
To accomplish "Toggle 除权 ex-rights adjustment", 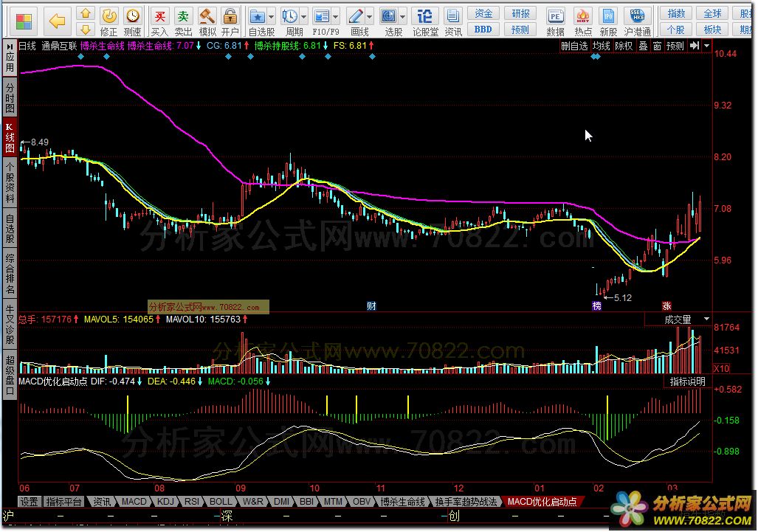I will (x=624, y=46).
